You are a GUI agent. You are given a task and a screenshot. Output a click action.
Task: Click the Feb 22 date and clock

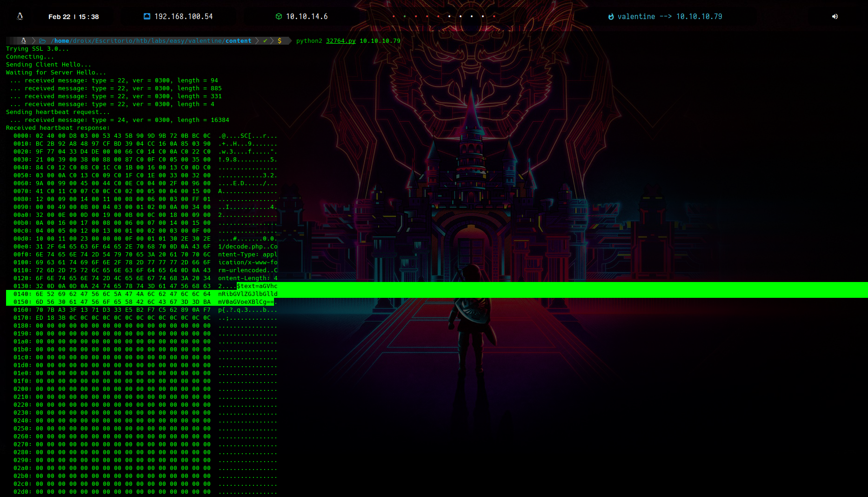73,17
